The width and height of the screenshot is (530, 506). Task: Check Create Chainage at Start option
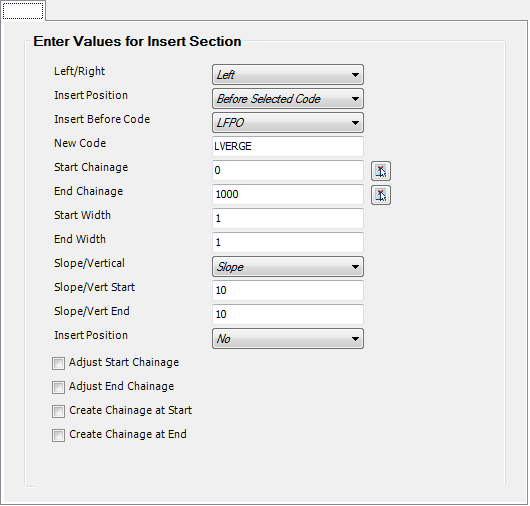[x=58, y=412]
